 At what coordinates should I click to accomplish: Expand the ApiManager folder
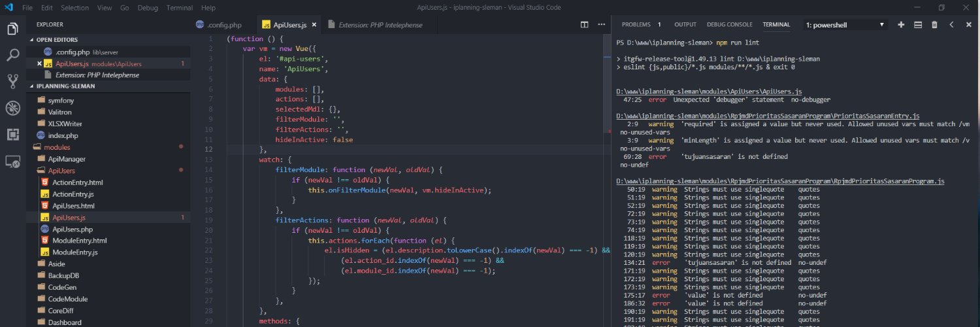67,159
